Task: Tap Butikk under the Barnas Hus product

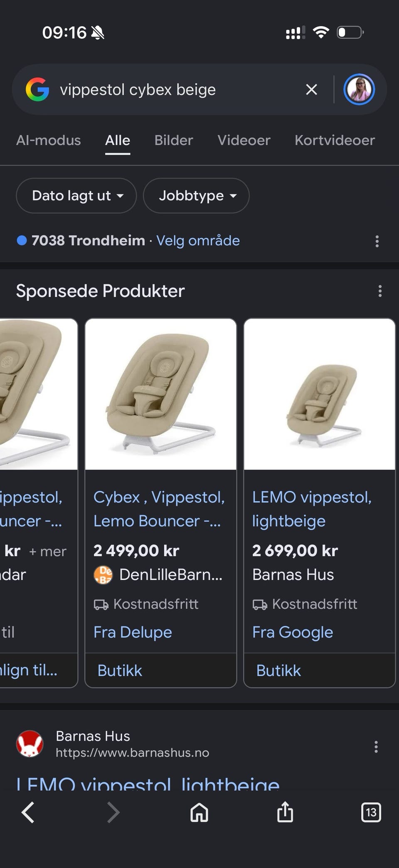Action: 278,670
